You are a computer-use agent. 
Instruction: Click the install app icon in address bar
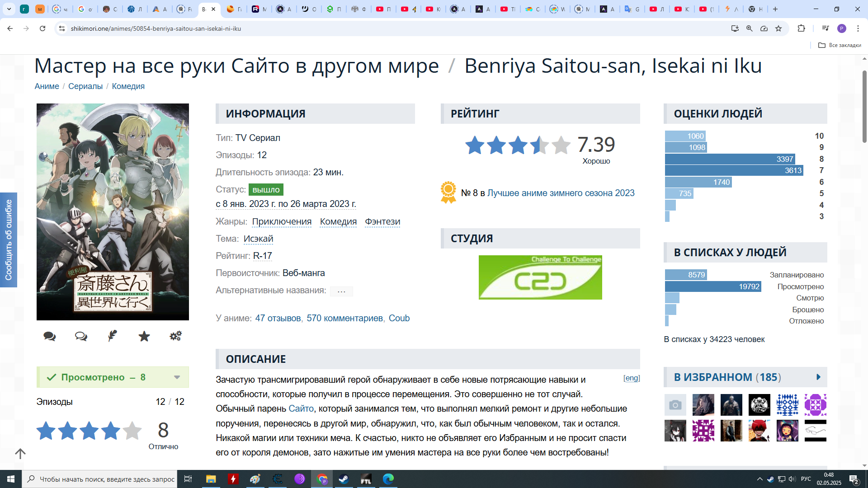pos(735,28)
